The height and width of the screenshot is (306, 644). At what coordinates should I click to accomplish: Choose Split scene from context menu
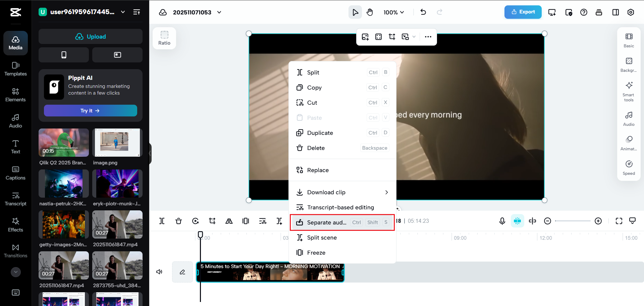342,238
